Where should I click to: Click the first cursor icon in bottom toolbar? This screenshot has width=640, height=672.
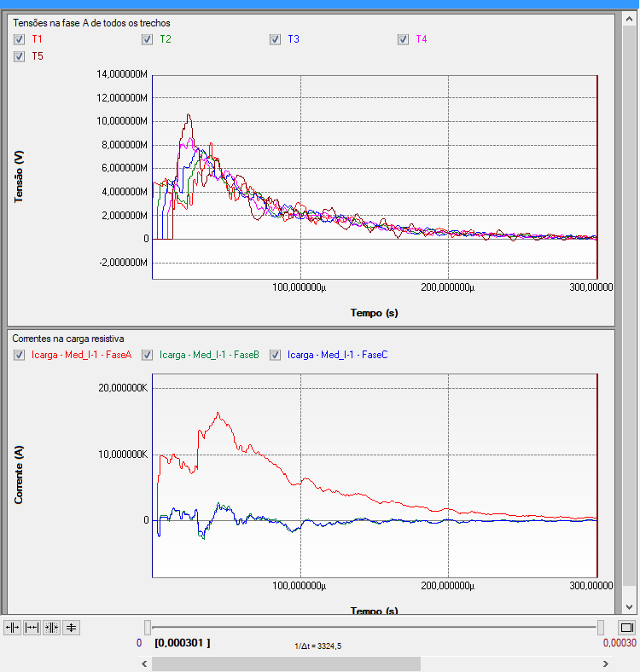pos(13,628)
